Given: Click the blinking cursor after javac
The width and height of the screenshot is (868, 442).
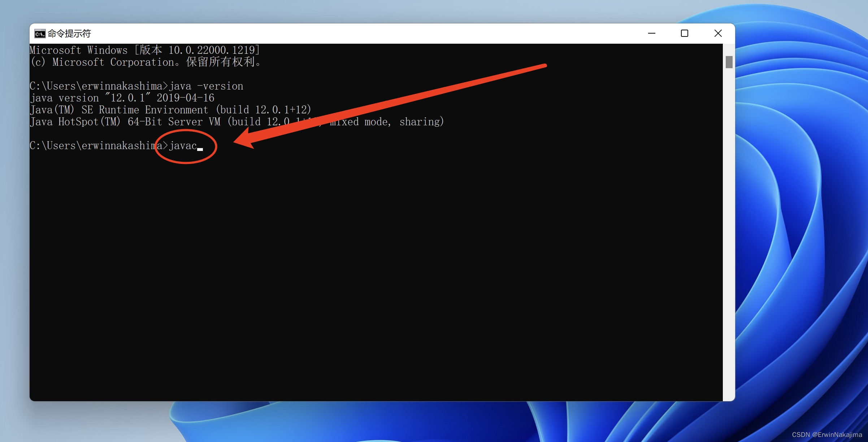Looking at the screenshot, I should tap(200, 148).
